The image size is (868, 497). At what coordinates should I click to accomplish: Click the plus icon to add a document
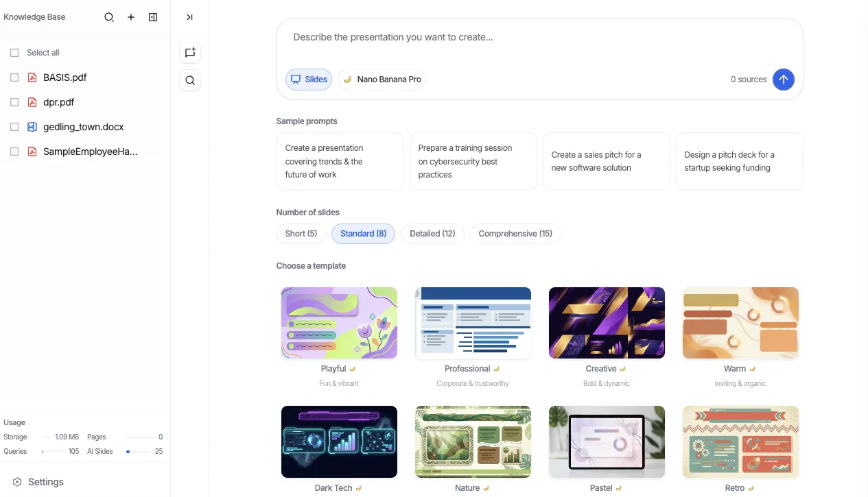tap(131, 17)
